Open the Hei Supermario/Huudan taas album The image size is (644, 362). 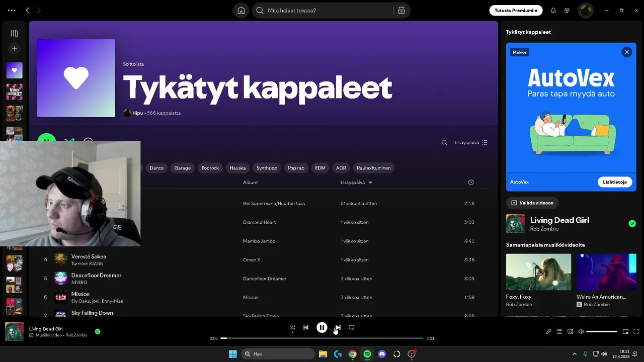click(x=274, y=204)
